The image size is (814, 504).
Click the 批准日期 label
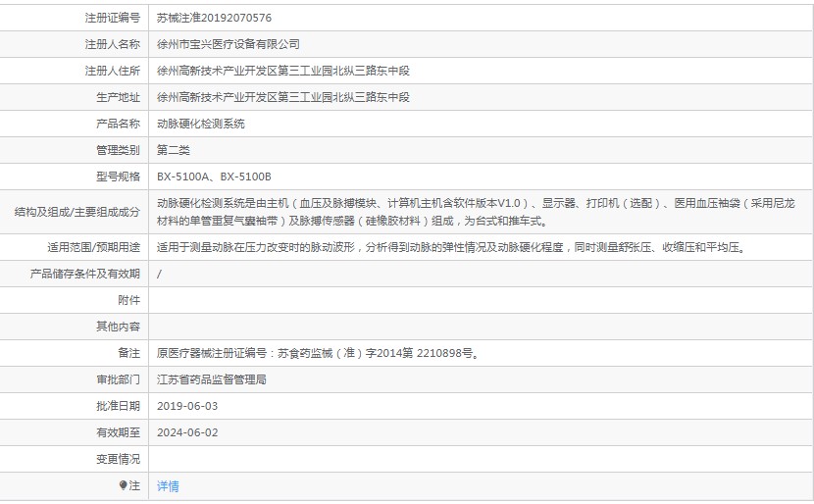coord(118,406)
